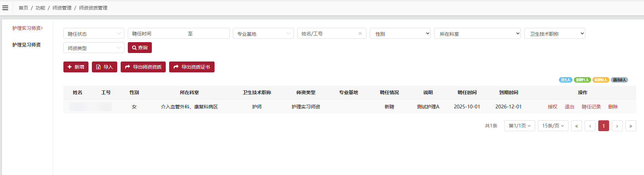Click the green 新聘1人 badge
Viewport: 644px width, 175px height.
pyautogui.click(x=582, y=80)
